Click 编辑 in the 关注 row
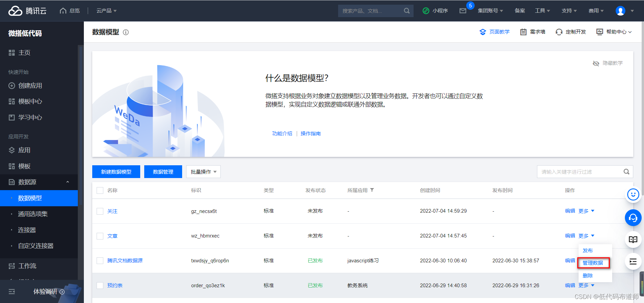 [x=570, y=211]
